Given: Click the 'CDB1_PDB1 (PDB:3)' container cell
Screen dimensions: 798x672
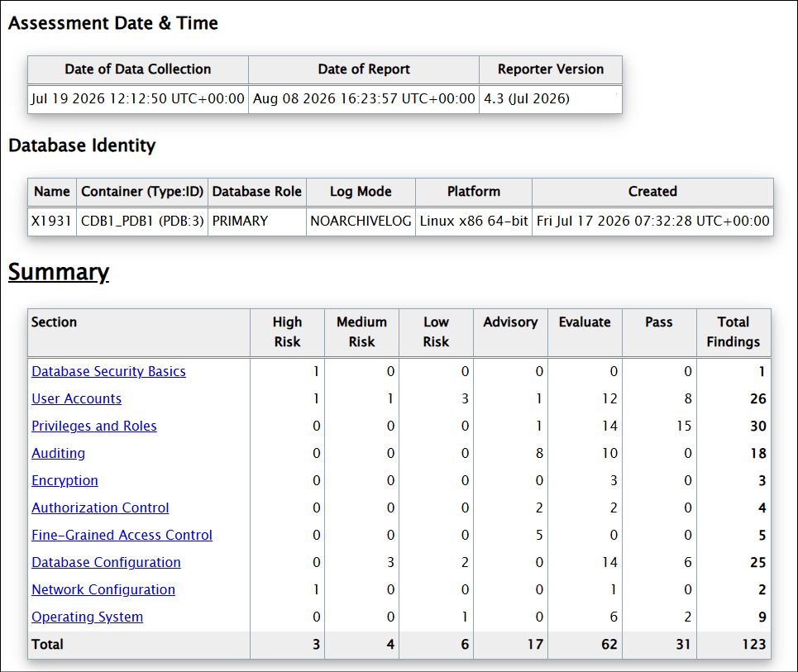Looking at the screenshot, I should pyautogui.click(x=142, y=222).
